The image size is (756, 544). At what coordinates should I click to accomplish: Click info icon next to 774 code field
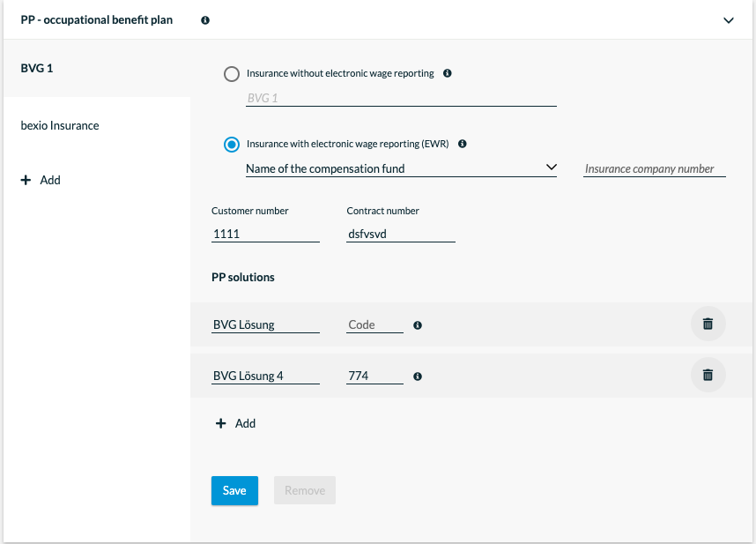(418, 376)
